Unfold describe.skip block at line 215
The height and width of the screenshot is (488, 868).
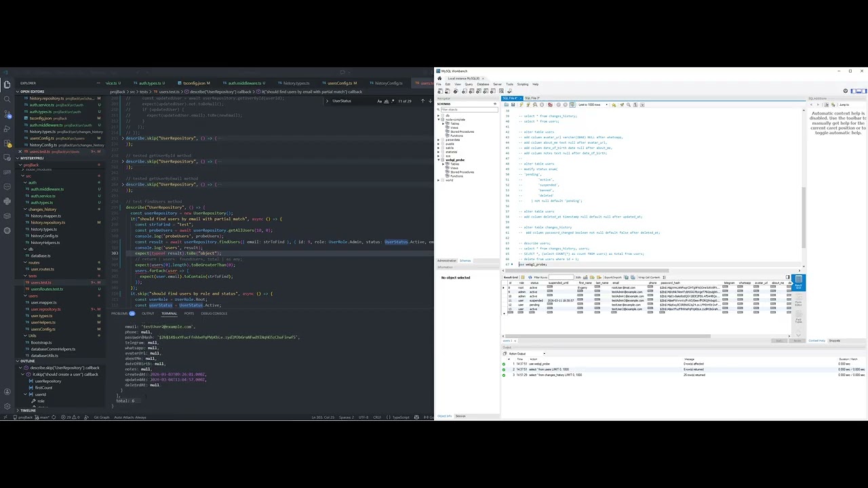click(x=123, y=138)
